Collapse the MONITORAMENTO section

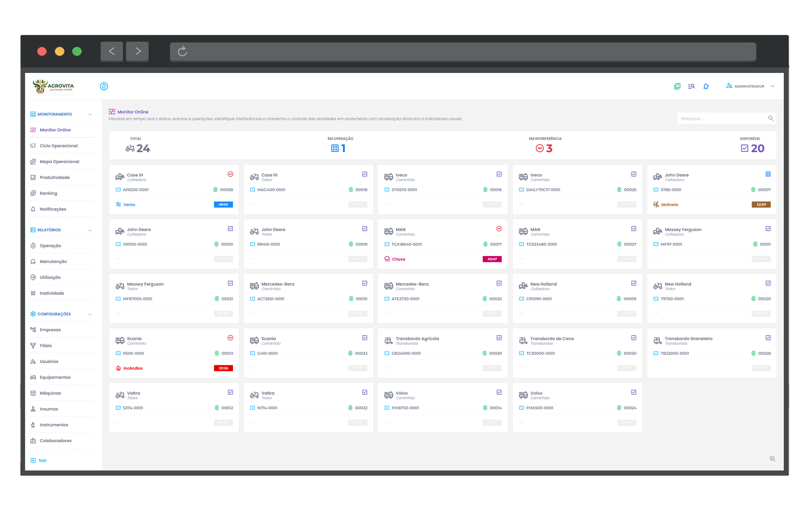coord(90,114)
